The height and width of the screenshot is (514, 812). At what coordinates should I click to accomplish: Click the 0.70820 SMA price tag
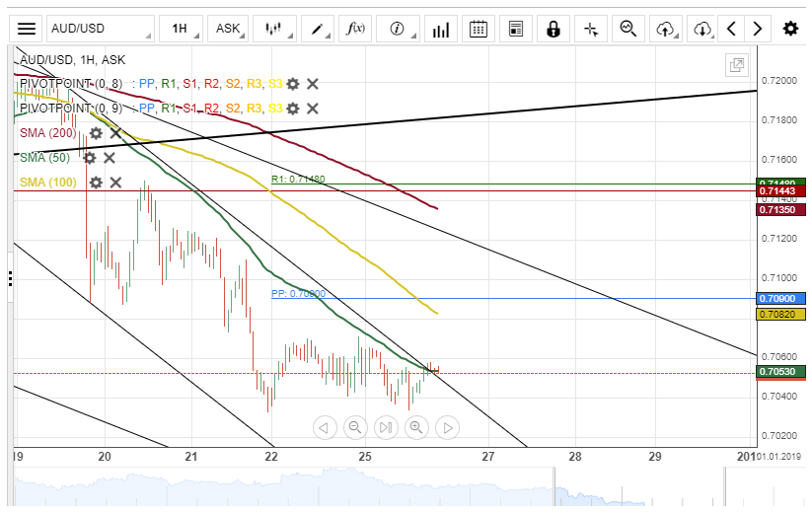(781, 314)
